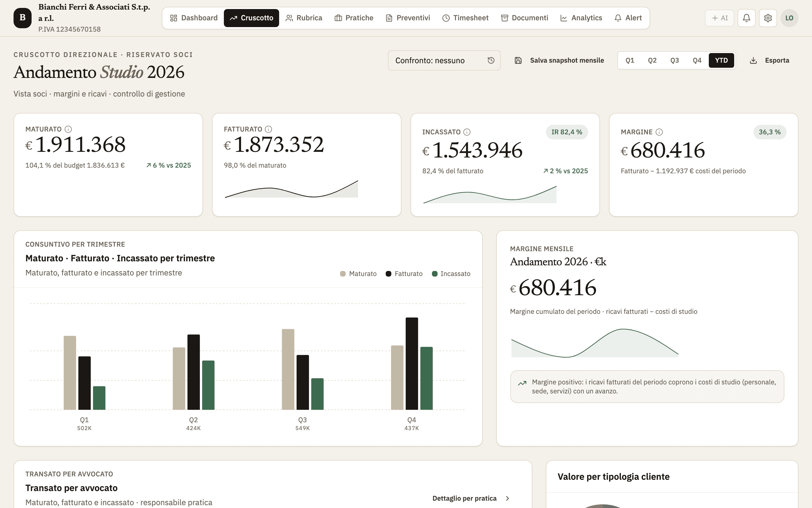
Task: Open the Confronto: nessuno dropdown
Action: coord(444,60)
